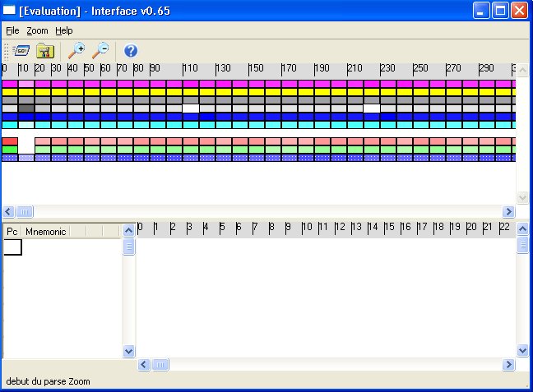The height and width of the screenshot is (392, 533).
Task: Click the toolbar drag grip handle
Action: [x=6, y=51]
